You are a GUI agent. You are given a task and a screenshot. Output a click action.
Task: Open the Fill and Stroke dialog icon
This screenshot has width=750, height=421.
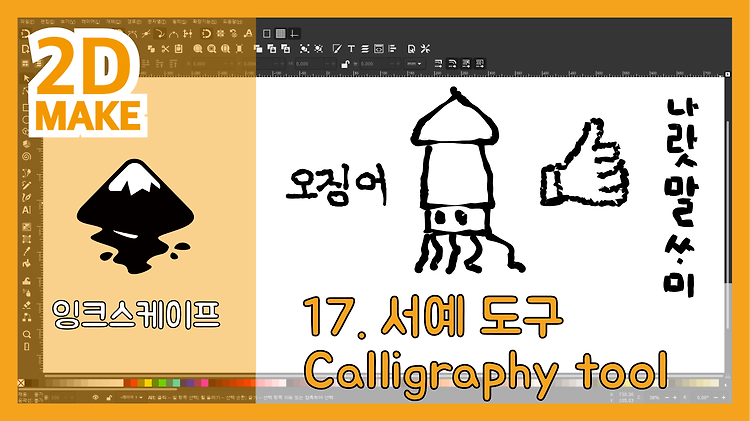[337, 48]
